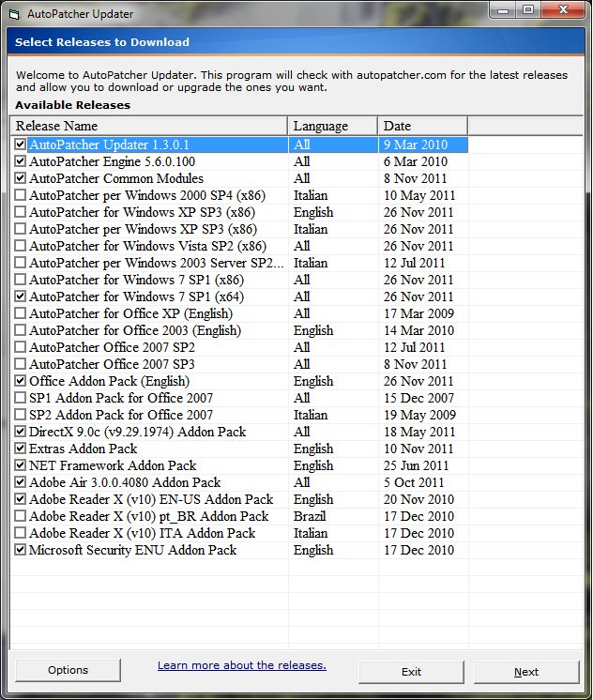The width and height of the screenshot is (593, 700).
Task: Uncheck AutoPatcher Updater 1.3.0.1 checkbox
Action: pyautogui.click(x=20, y=145)
